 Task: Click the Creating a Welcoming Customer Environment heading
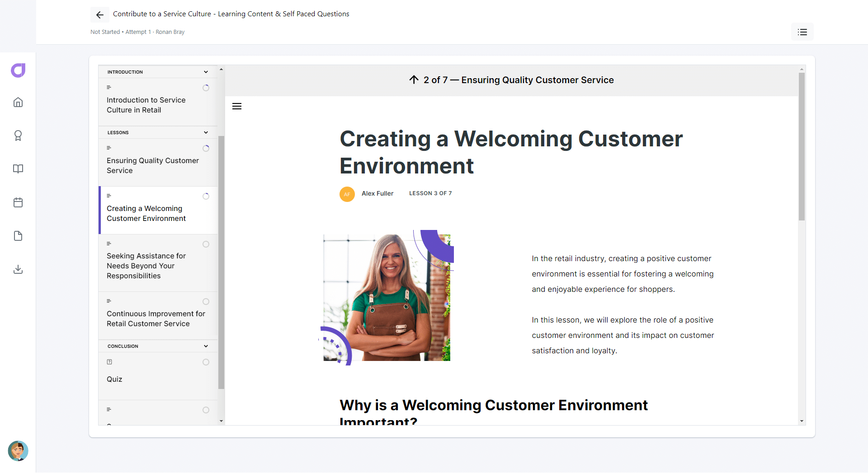[511, 152]
